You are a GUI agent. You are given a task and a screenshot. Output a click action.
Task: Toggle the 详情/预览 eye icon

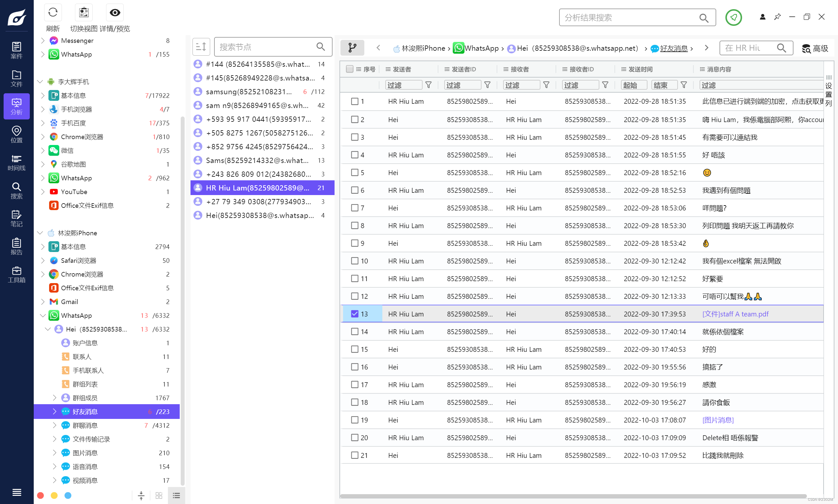coord(115,13)
